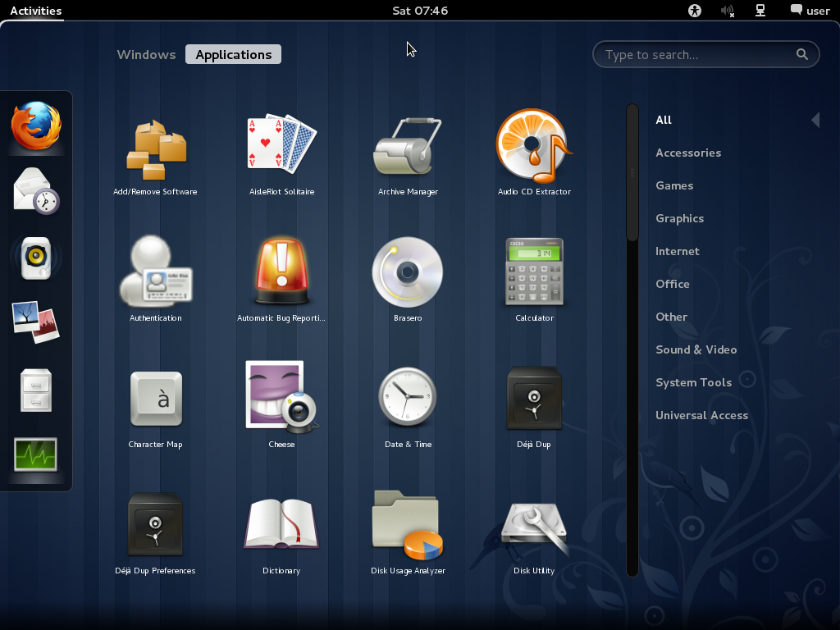Screen dimensions: 840x630
Task: Open the clock showing Sat 07:46
Action: click(420, 11)
